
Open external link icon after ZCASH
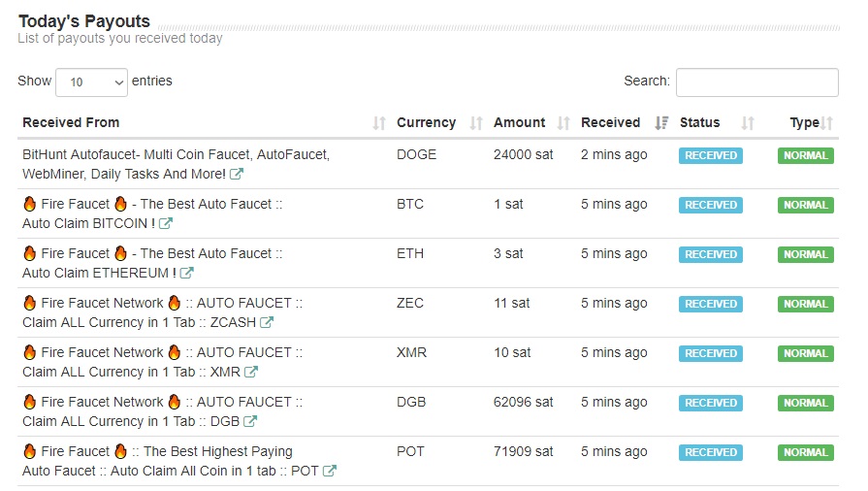point(267,322)
